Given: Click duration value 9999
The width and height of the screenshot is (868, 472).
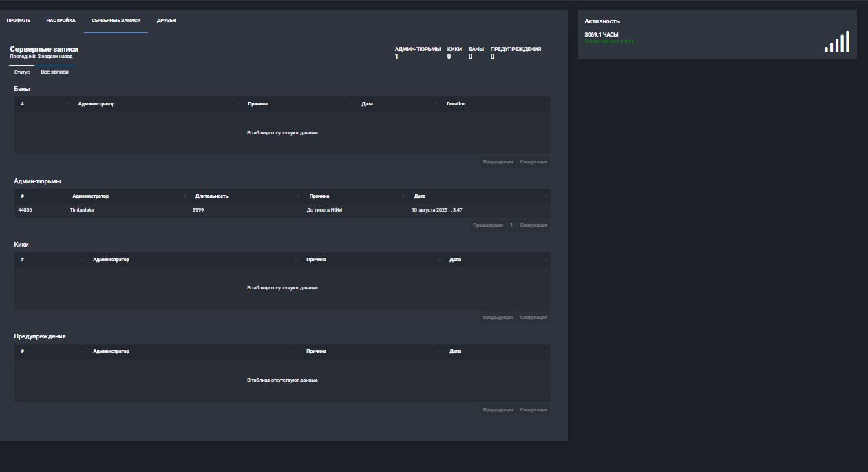Looking at the screenshot, I should [198, 210].
